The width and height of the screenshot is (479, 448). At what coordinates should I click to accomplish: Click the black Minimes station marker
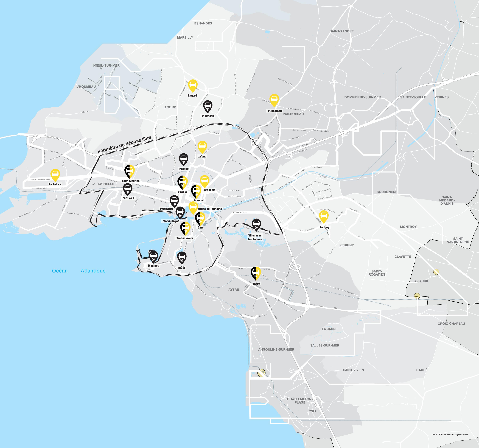(153, 257)
